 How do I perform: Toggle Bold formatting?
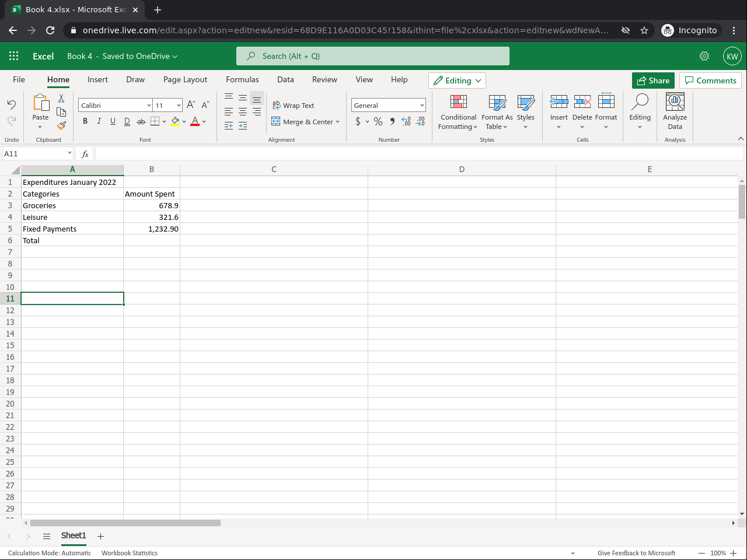tap(85, 121)
